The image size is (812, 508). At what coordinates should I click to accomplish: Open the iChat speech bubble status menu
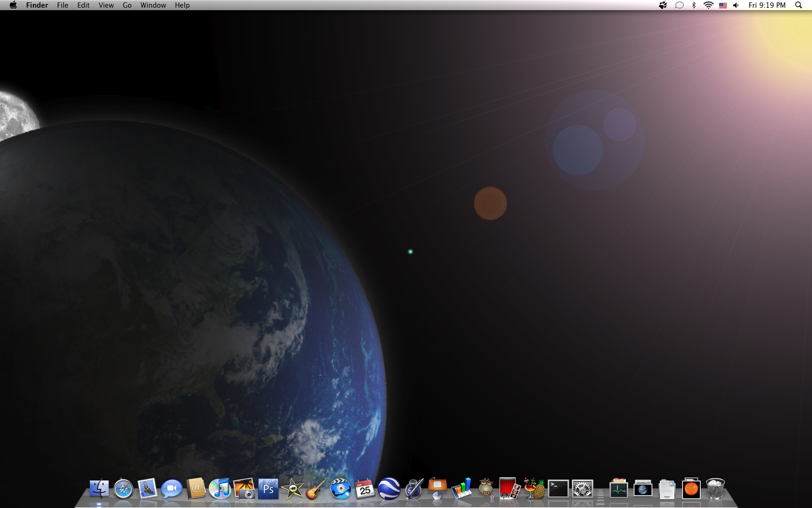(x=679, y=5)
